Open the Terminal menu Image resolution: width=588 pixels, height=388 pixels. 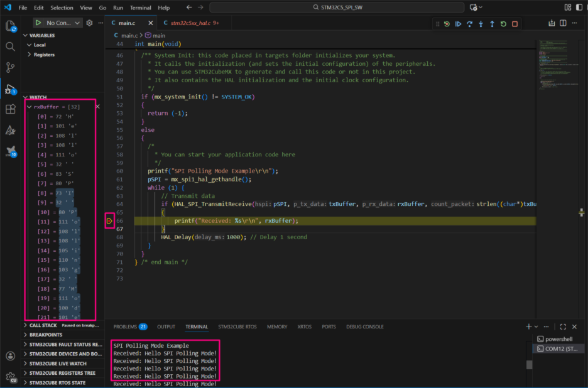pyautogui.click(x=140, y=8)
